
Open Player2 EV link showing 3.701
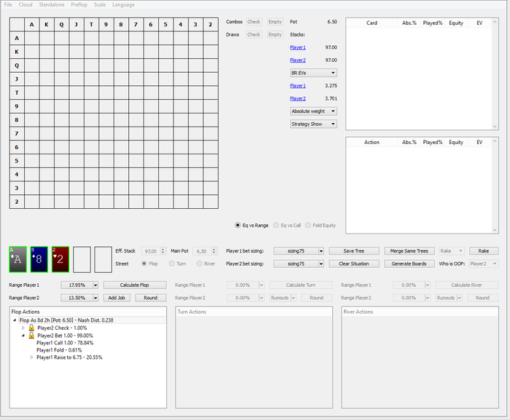click(297, 98)
